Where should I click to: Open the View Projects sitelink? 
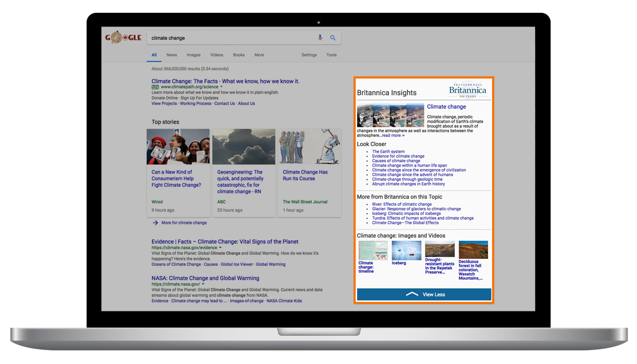click(164, 103)
